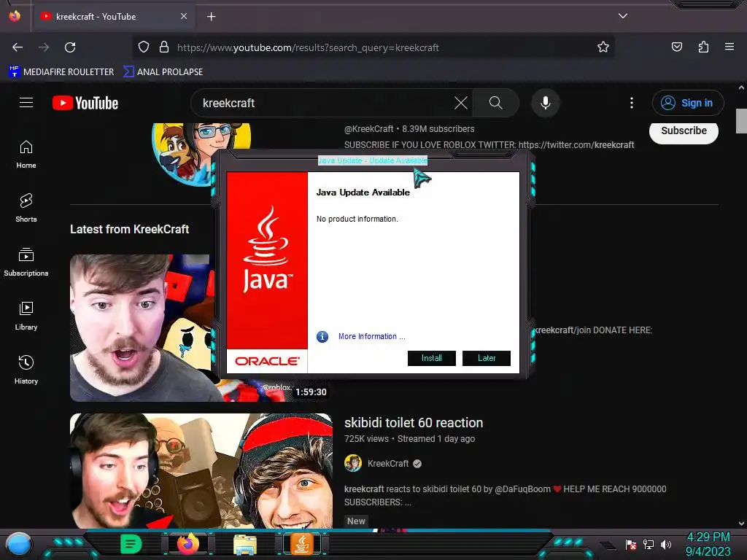
Task: Click Install in Java Update dialog
Action: [432, 358]
